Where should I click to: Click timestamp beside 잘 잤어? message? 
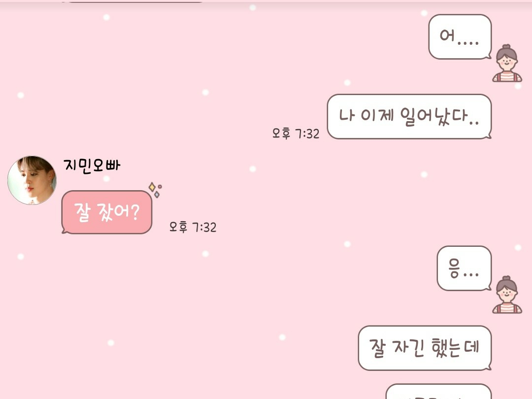click(x=193, y=227)
